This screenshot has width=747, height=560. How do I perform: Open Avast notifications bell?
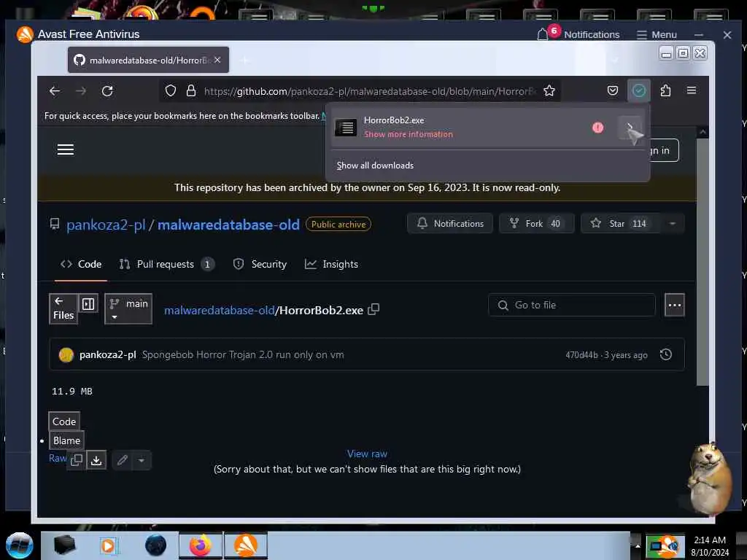click(x=542, y=34)
